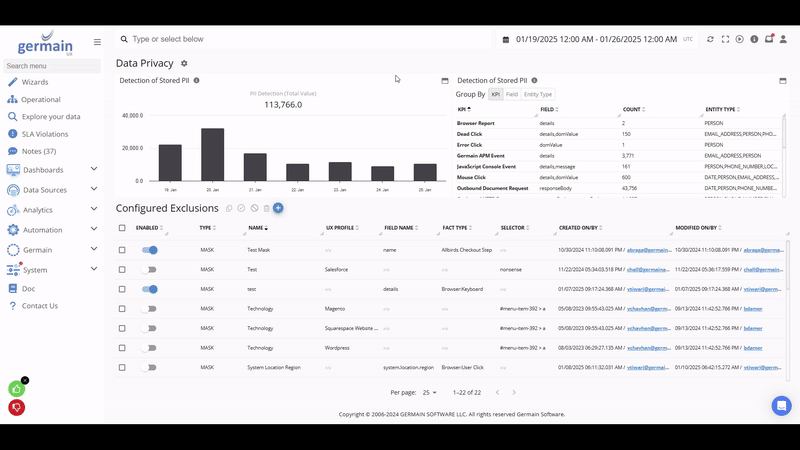Collapse sidebar using hamburger menu icon
This screenshot has width=800, height=450.
pyautogui.click(x=97, y=42)
